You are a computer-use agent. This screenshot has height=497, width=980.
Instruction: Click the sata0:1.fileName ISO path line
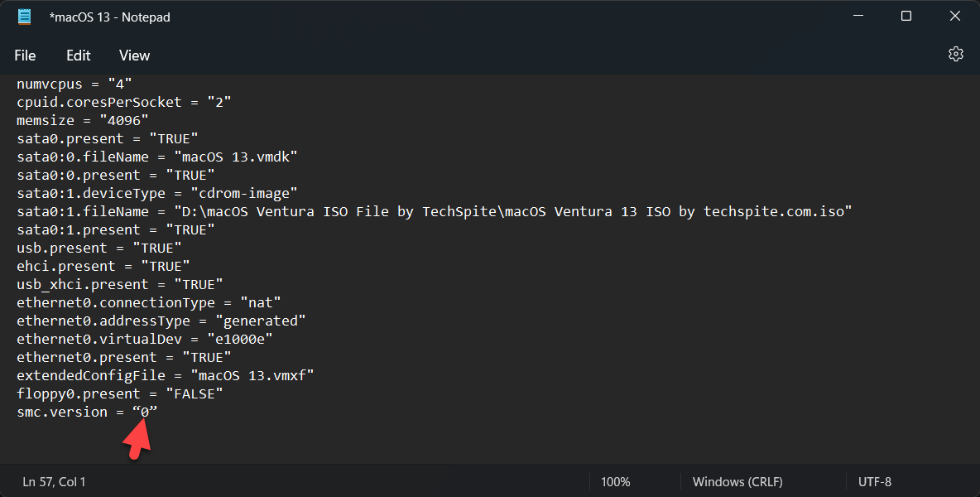[x=434, y=211]
